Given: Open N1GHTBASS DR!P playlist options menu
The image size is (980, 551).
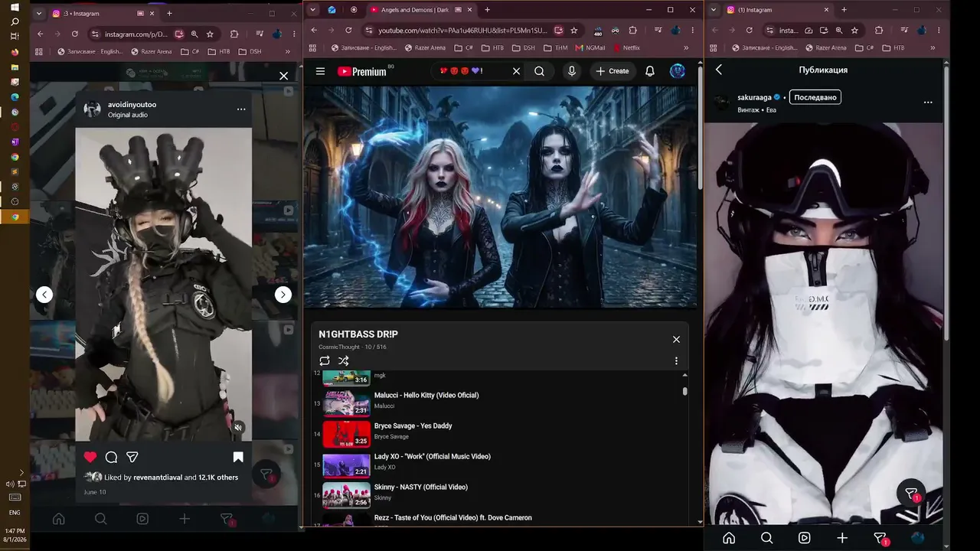Looking at the screenshot, I should tap(676, 360).
